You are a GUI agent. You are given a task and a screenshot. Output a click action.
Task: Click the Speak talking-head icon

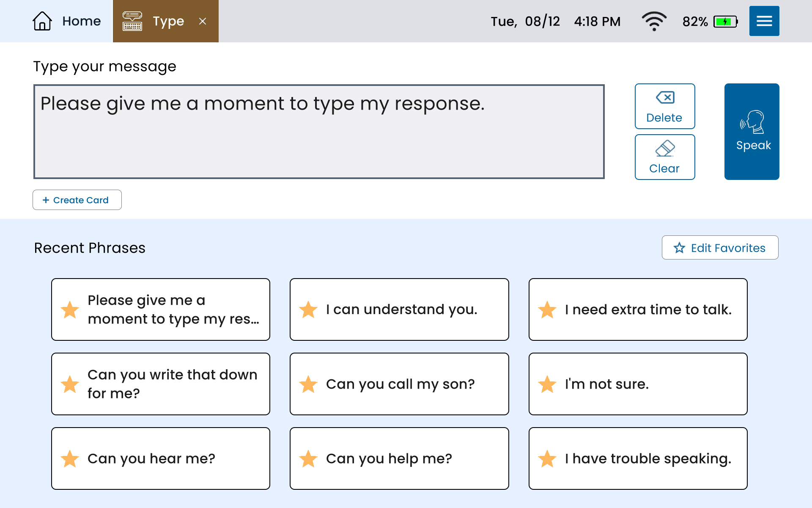click(x=752, y=122)
